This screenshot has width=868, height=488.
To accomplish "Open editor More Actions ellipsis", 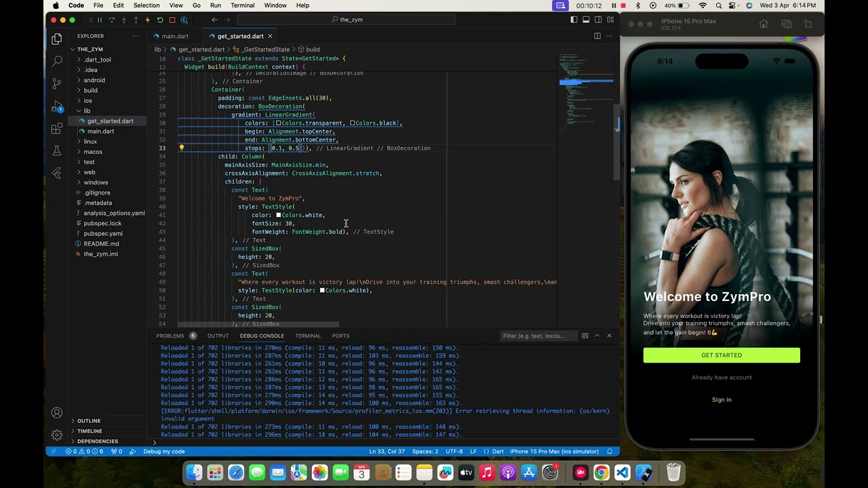I will coord(610,36).
